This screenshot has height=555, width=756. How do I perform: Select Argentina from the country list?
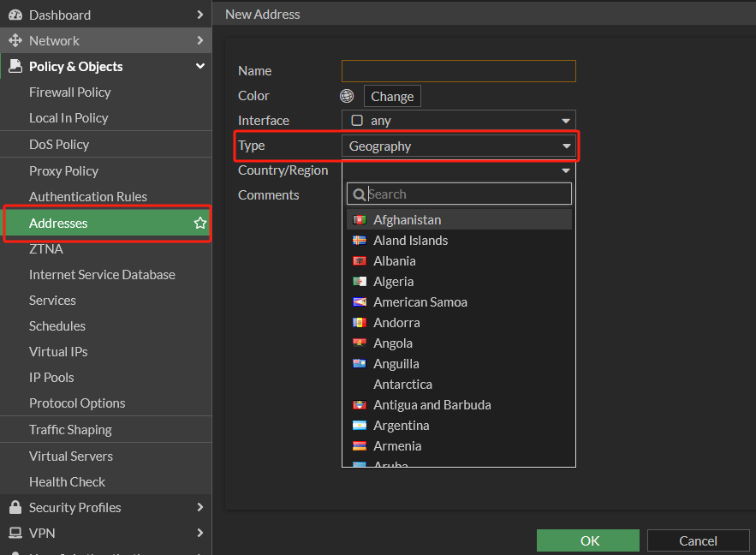click(401, 426)
